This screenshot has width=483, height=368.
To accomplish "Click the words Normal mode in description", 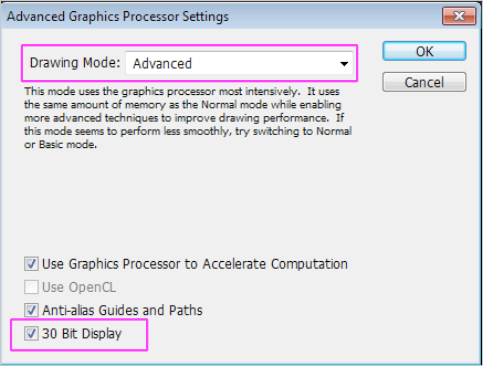I will click(x=234, y=105).
